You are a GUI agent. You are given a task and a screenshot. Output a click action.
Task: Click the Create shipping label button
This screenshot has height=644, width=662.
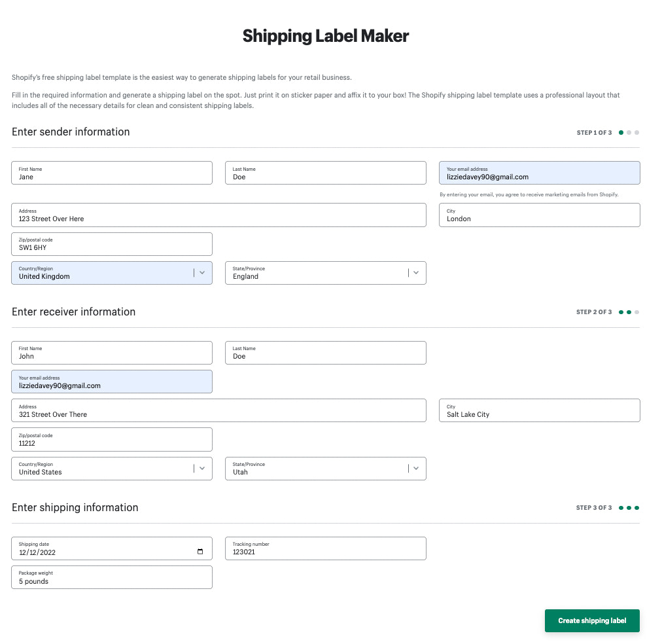tap(591, 620)
